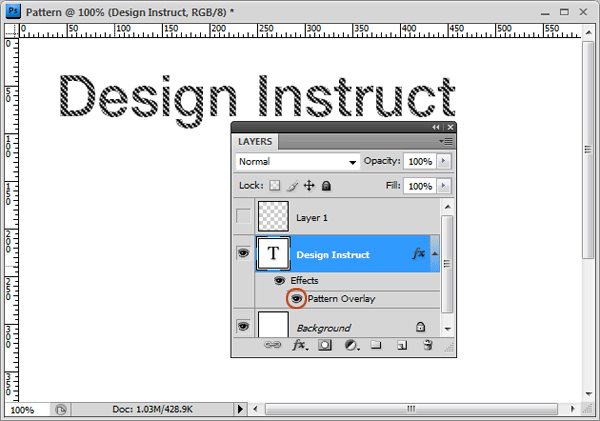Create a new group folder
Viewport: 600px width, 421px height.
376,345
